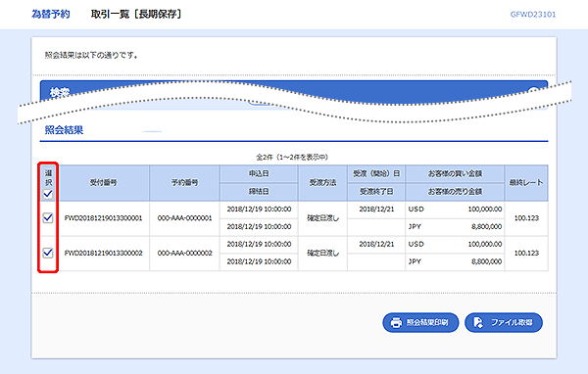Click the 照会結果 section heading
The image size is (588, 374).
click(64, 130)
